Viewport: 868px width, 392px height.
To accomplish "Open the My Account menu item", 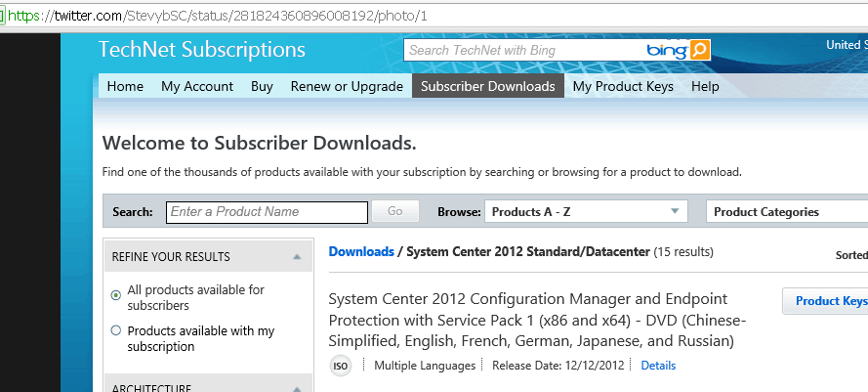I will (197, 86).
